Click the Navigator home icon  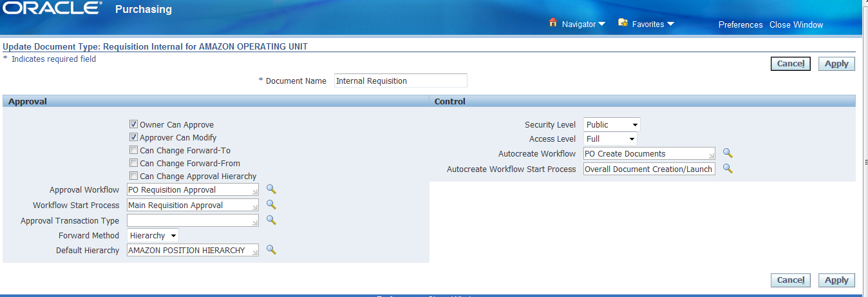click(x=552, y=23)
